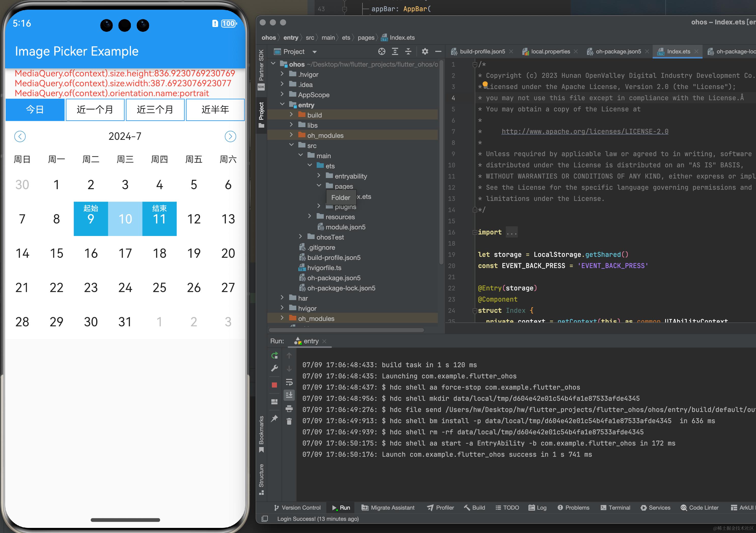Click the print icon in Run panel
The image size is (756, 533).
click(x=289, y=409)
